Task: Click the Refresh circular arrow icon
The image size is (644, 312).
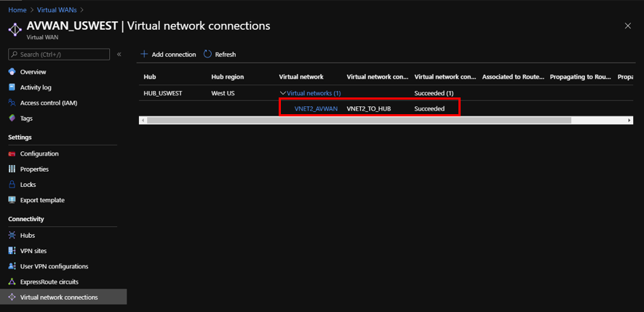Action: click(x=207, y=55)
